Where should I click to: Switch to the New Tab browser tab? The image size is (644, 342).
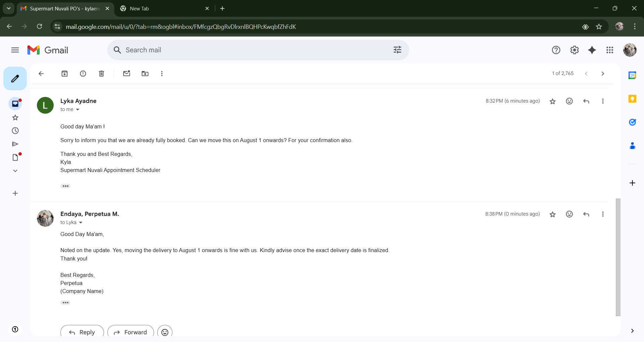tap(164, 8)
